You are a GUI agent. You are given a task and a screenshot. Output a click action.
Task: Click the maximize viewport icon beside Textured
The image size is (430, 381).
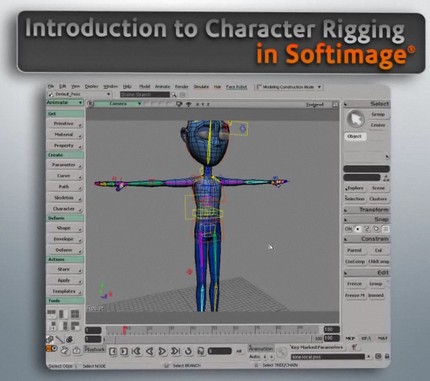335,105
